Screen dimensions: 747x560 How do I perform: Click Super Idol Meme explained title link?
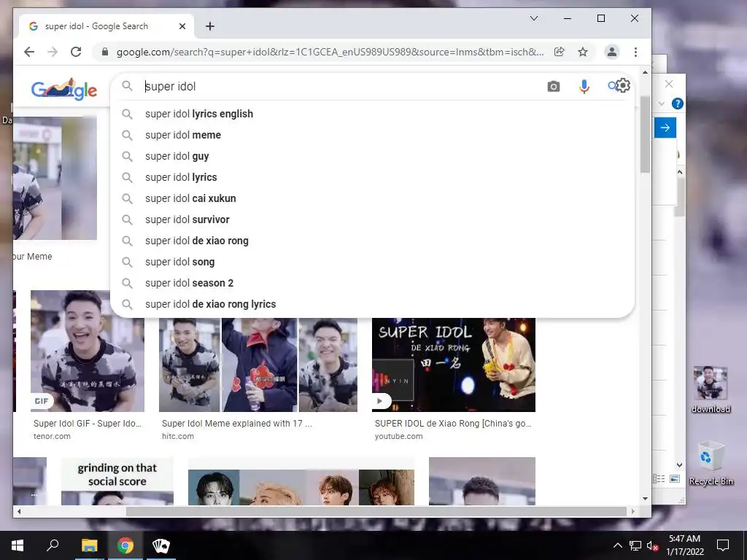click(x=237, y=424)
